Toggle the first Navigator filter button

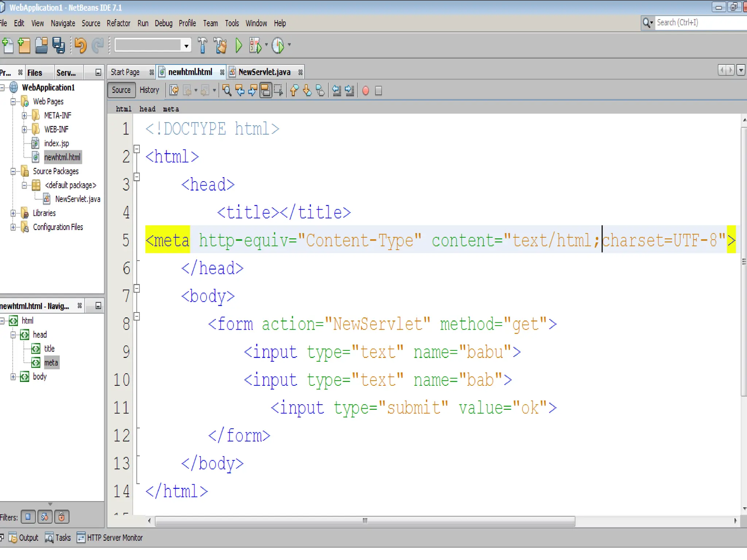28,517
